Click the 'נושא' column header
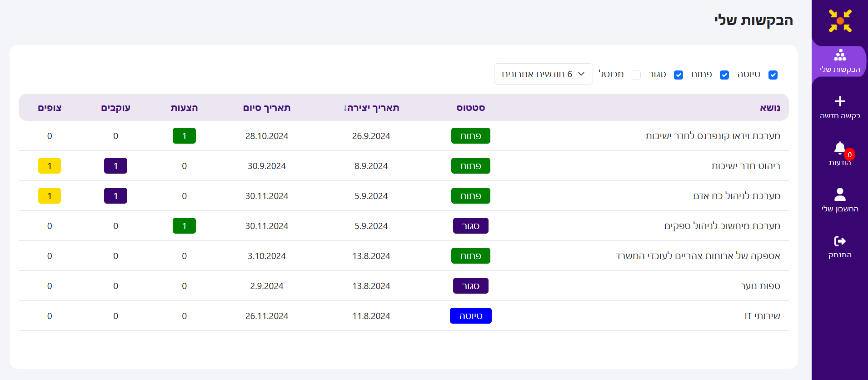This screenshot has width=868, height=380. [x=770, y=108]
